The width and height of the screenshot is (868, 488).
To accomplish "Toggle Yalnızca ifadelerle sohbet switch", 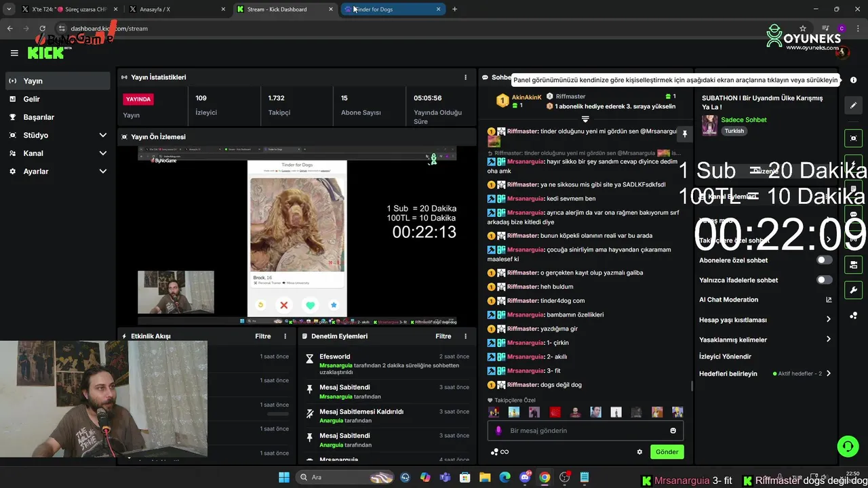I will pos(824,280).
